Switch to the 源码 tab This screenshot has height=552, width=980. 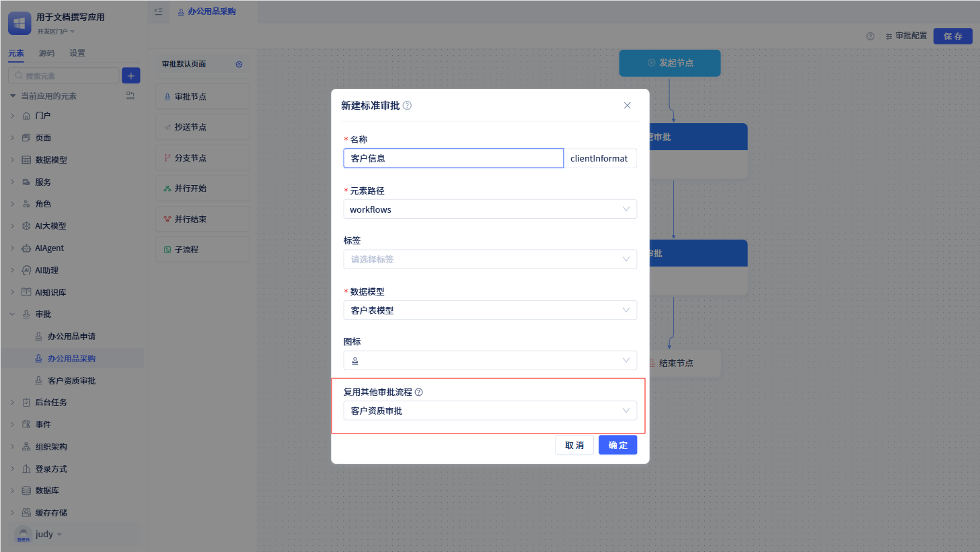(46, 53)
